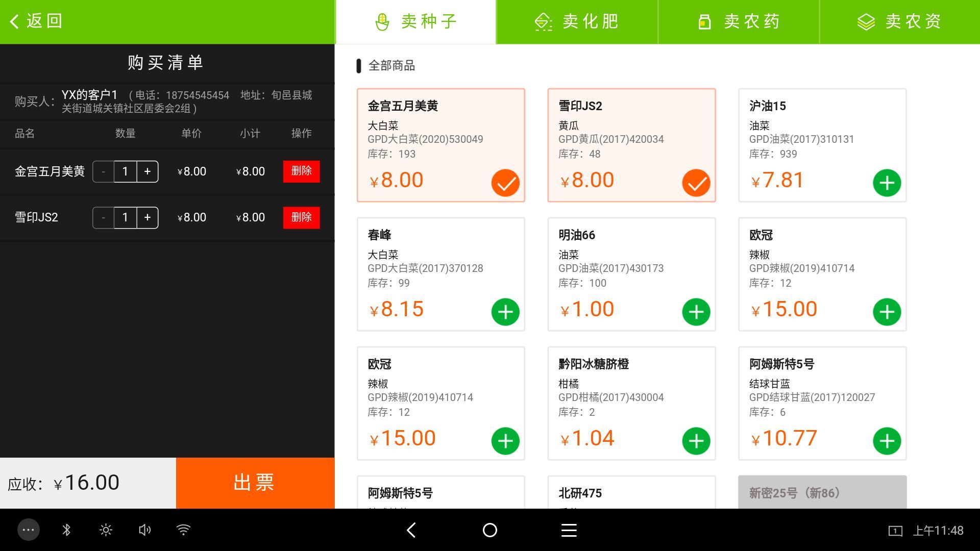The height and width of the screenshot is (551, 980).
Task: Increase quantity of 雪印JS2 in list
Action: (148, 218)
